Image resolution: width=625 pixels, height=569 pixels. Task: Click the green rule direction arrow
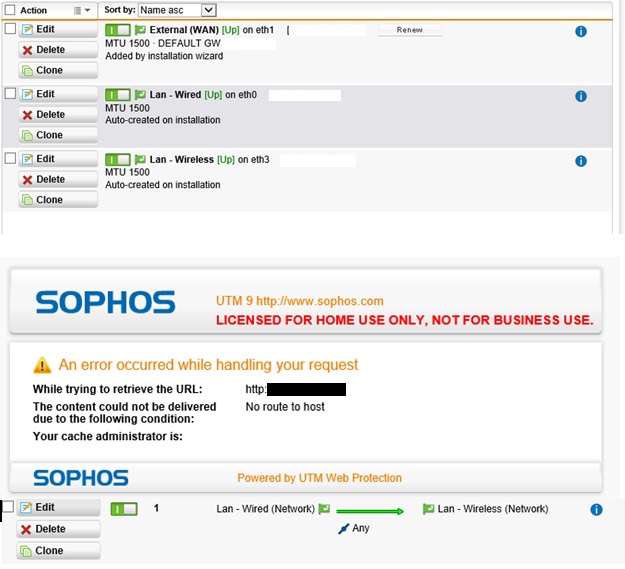(x=370, y=511)
